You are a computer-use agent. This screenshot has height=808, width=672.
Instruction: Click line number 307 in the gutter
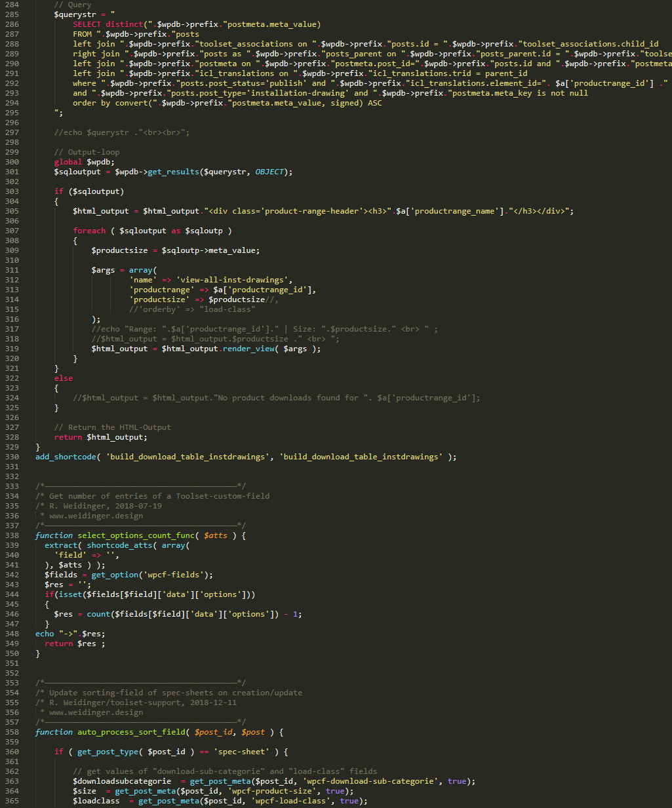tap(12, 231)
